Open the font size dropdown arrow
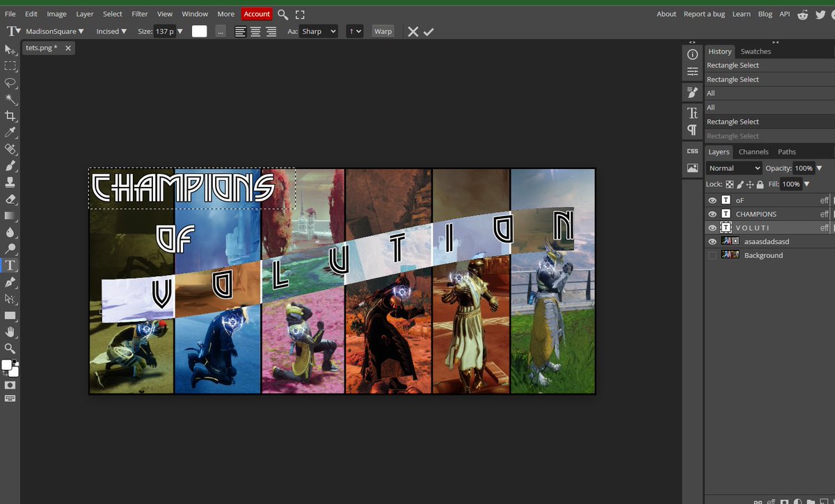The height and width of the screenshot is (504, 835). [x=180, y=31]
